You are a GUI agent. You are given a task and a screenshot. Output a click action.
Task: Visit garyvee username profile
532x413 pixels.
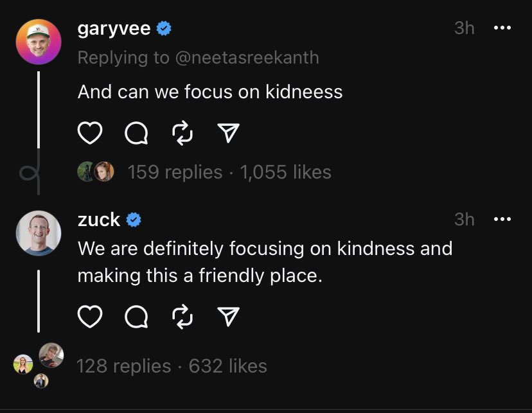click(114, 28)
